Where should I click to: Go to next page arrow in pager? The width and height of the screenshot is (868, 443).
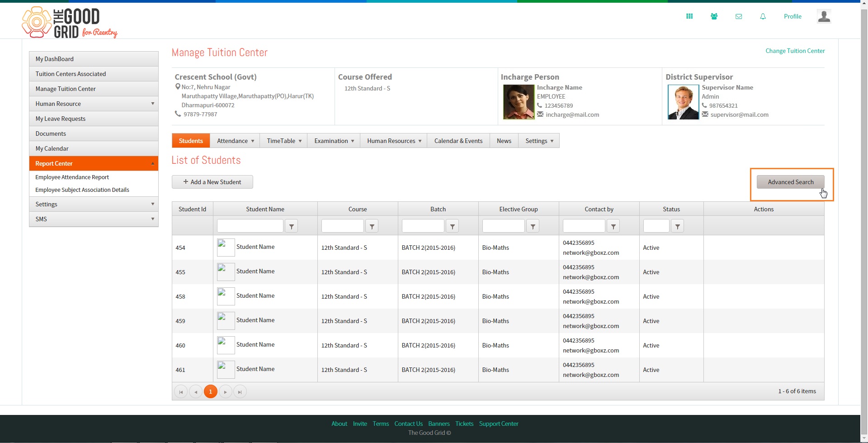(x=225, y=392)
